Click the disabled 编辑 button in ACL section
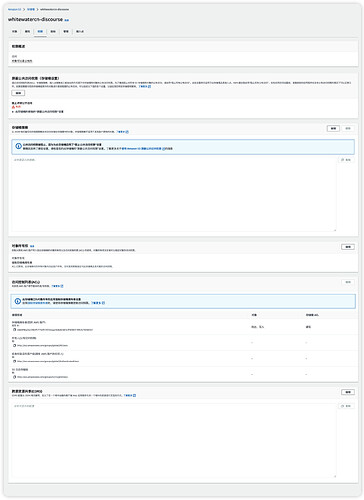Image resolution: width=364 pixels, height=500 pixels. tap(348, 282)
